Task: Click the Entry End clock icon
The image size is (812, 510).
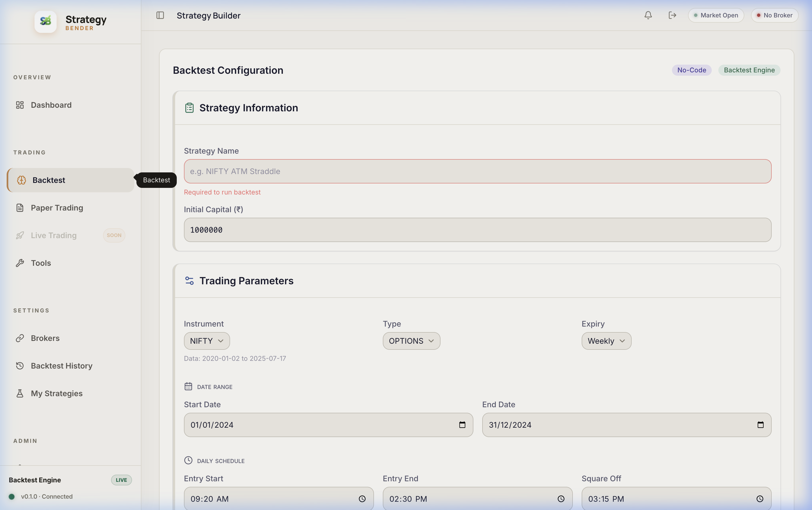Action: tap(561, 498)
